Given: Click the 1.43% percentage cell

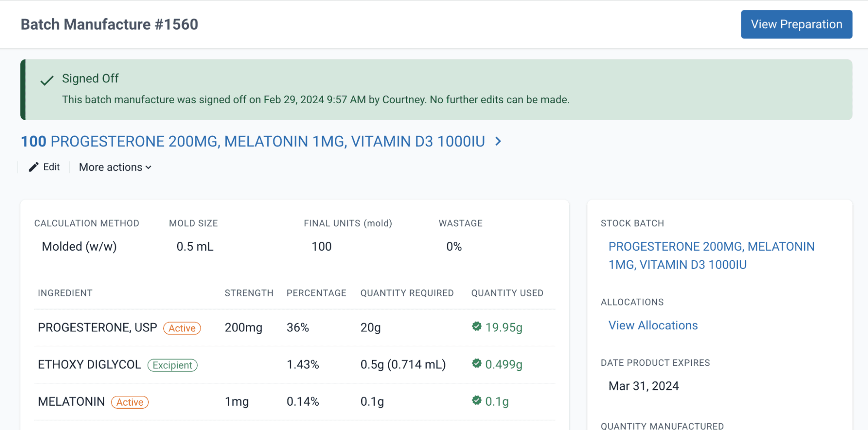Looking at the screenshot, I should click(303, 364).
